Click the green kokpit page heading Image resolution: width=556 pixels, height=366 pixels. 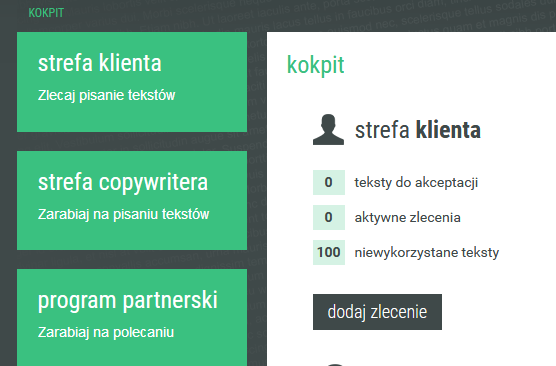pos(316,65)
